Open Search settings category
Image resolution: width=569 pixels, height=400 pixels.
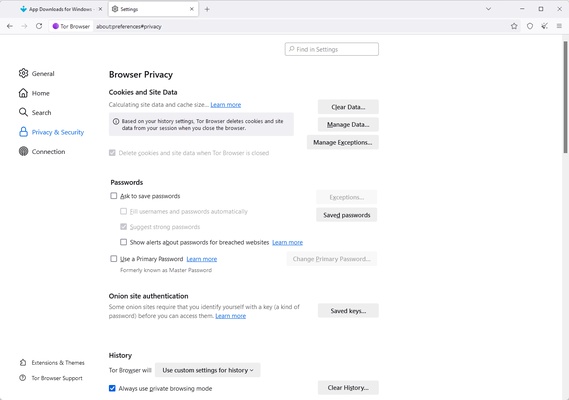pyautogui.click(x=35, y=113)
